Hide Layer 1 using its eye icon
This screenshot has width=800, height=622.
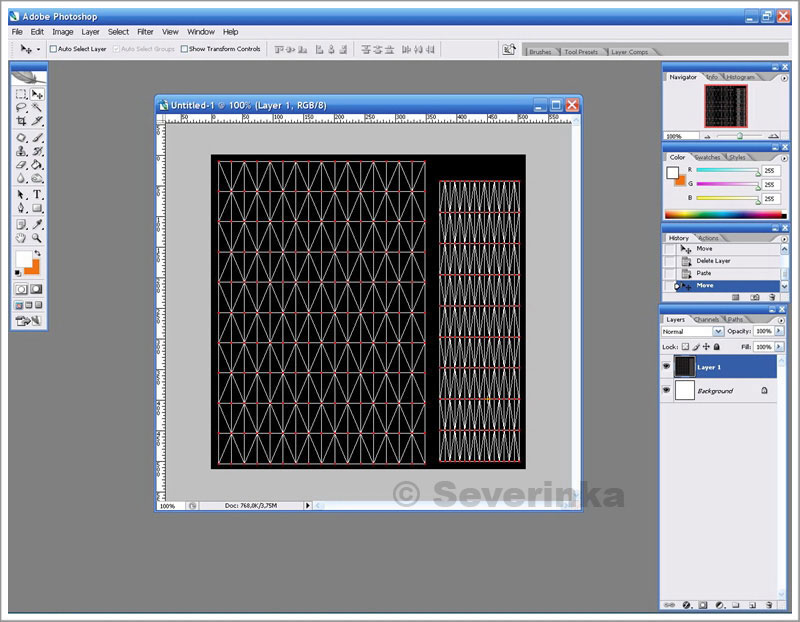pyautogui.click(x=667, y=367)
